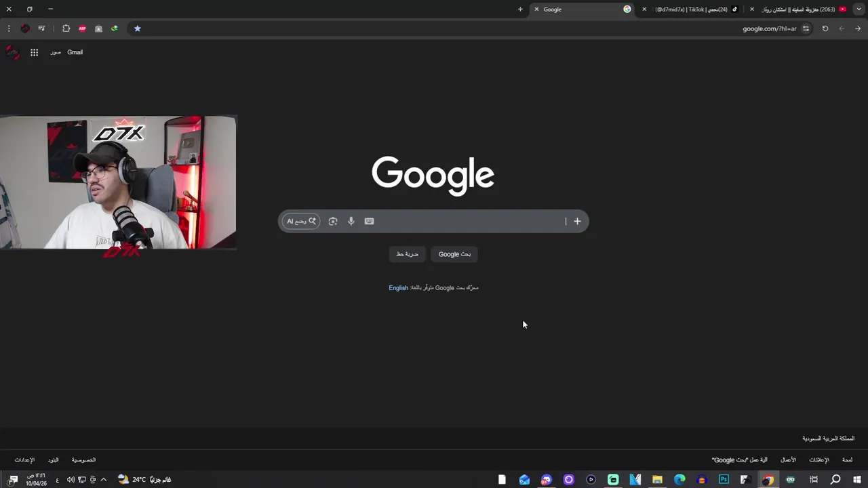Close the YouTube tab

point(751,9)
